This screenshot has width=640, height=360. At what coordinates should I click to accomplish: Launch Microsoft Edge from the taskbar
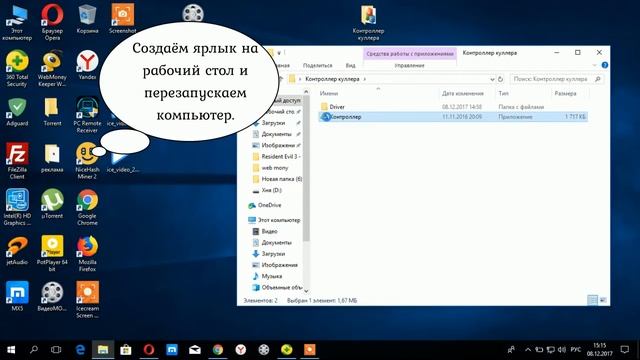click(x=80, y=350)
